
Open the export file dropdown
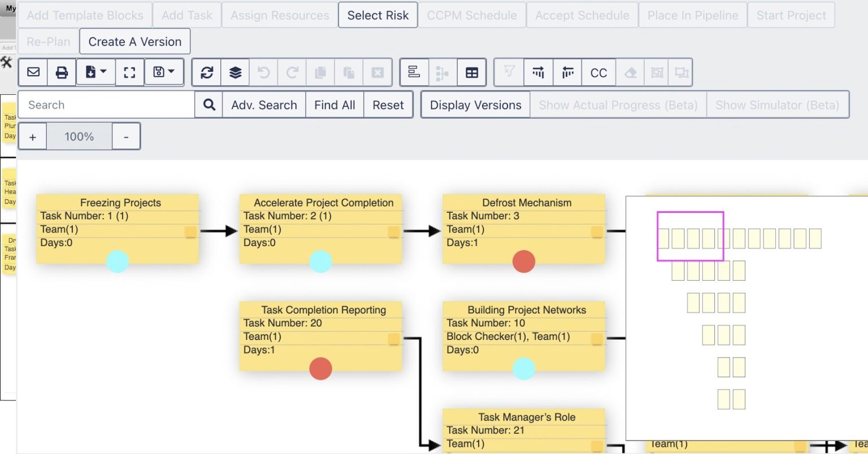click(96, 72)
